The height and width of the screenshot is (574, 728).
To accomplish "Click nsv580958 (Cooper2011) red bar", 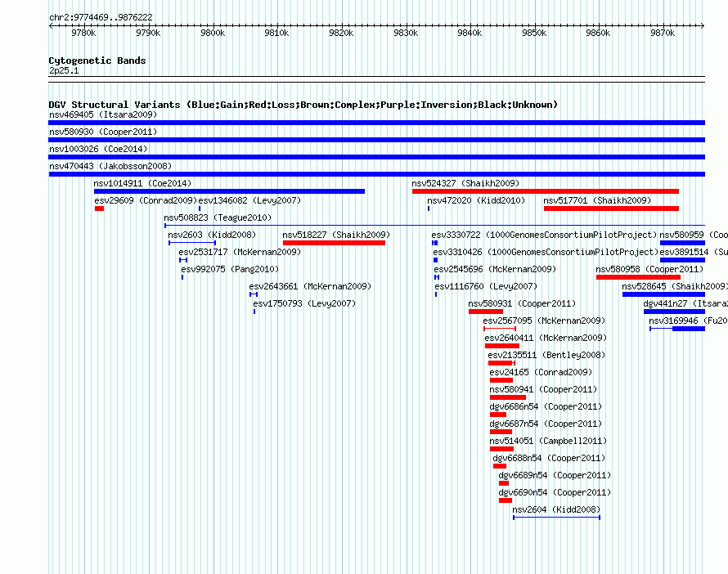I will (x=638, y=277).
